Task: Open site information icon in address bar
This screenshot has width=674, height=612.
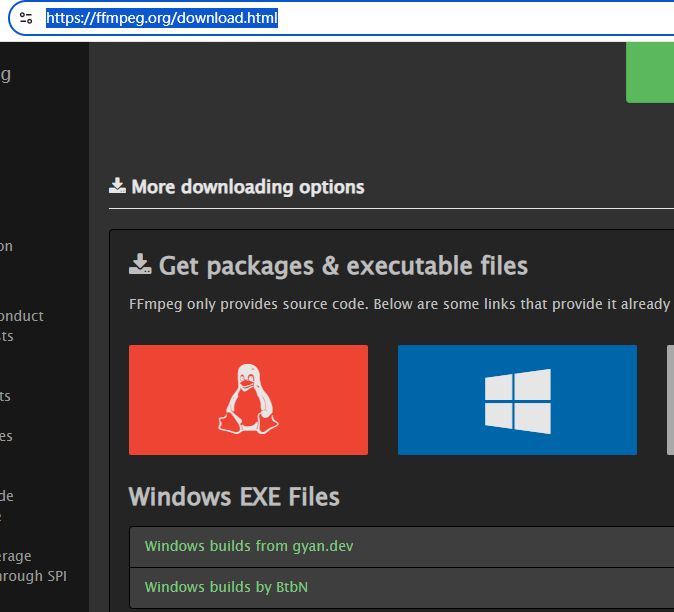Action: coord(26,18)
